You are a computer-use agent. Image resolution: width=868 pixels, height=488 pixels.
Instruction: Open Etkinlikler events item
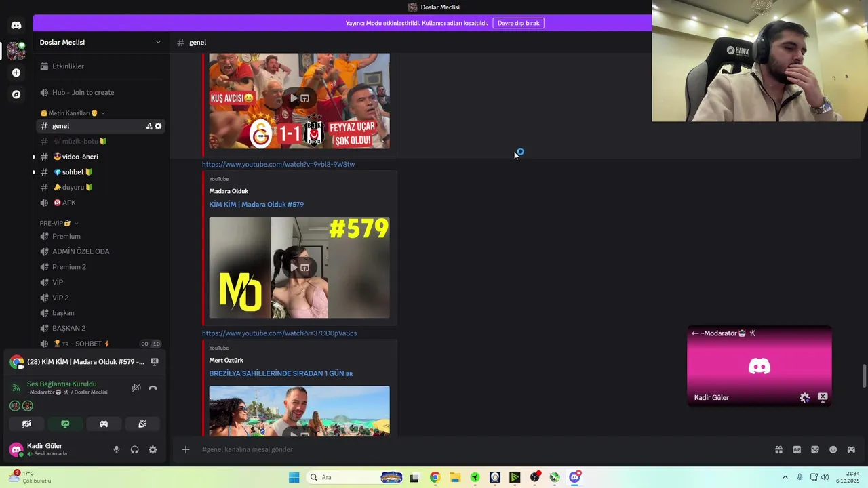(x=100, y=66)
